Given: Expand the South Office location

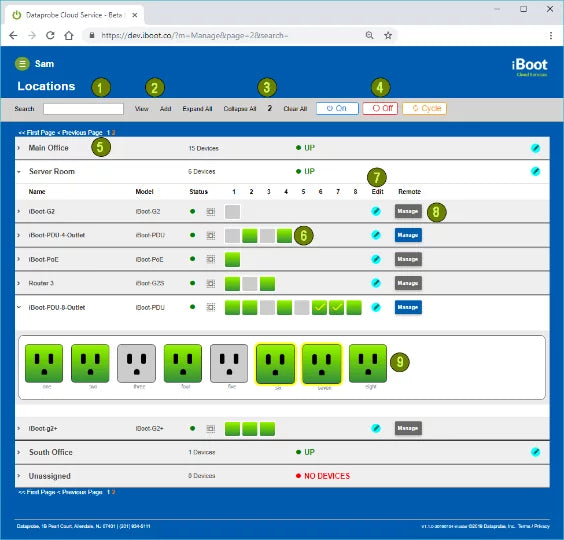Looking at the screenshot, I should coord(19,452).
